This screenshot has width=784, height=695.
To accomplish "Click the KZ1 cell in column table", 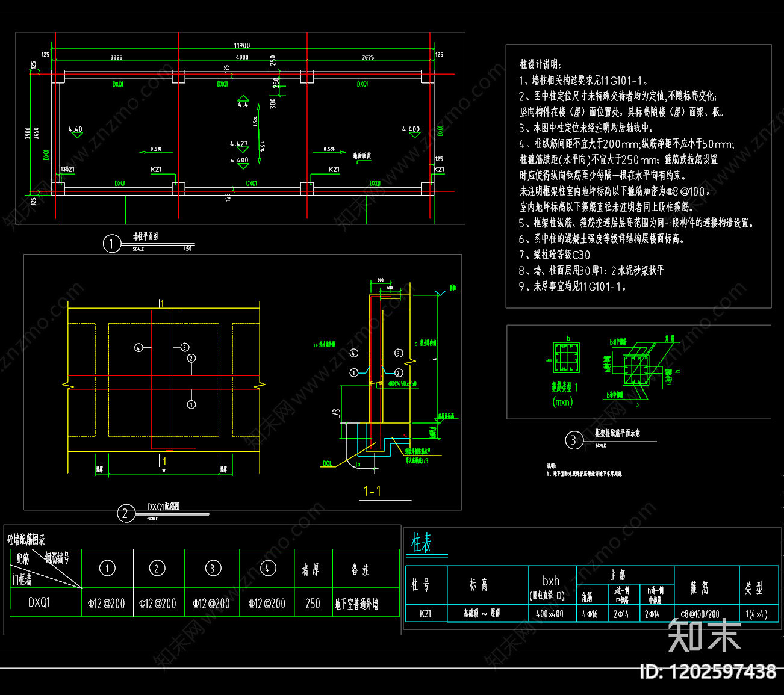I will pyautogui.click(x=425, y=614).
